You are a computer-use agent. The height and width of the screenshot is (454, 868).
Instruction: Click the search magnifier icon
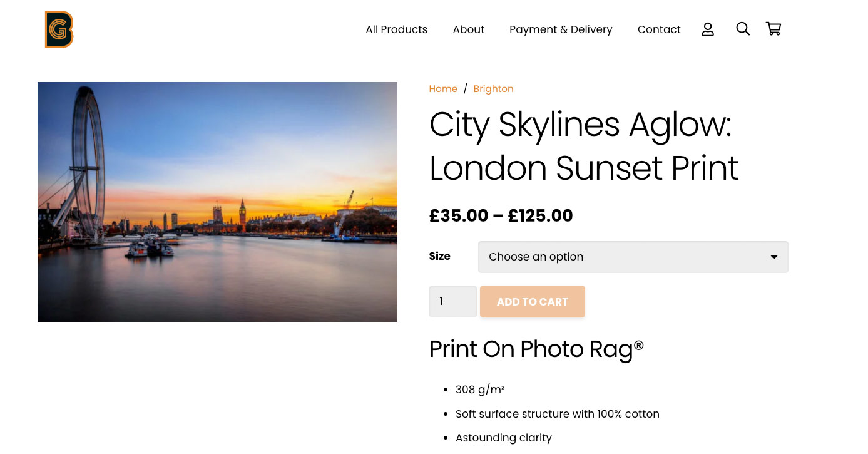pos(743,29)
